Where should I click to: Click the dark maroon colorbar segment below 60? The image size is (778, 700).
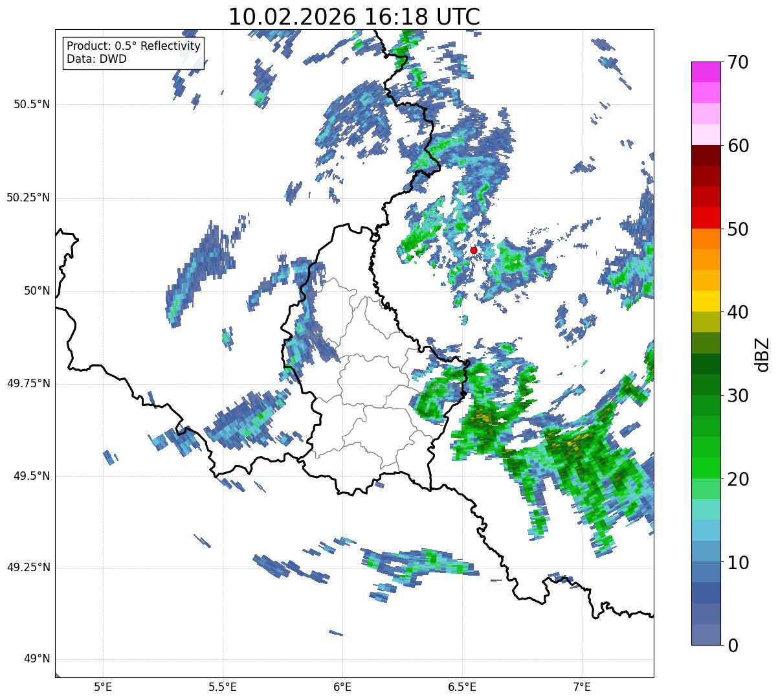pyautogui.click(x=706, y=156)
